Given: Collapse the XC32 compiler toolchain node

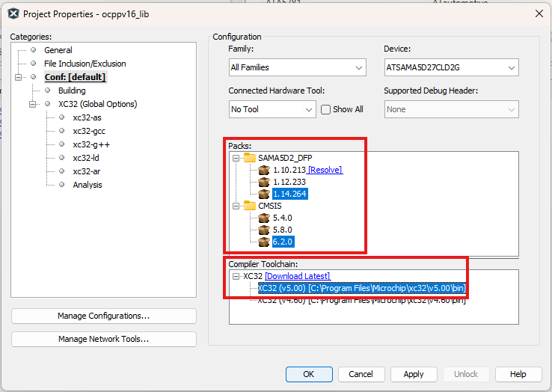Looking at the screenshot, I should [x=236, y=277].
